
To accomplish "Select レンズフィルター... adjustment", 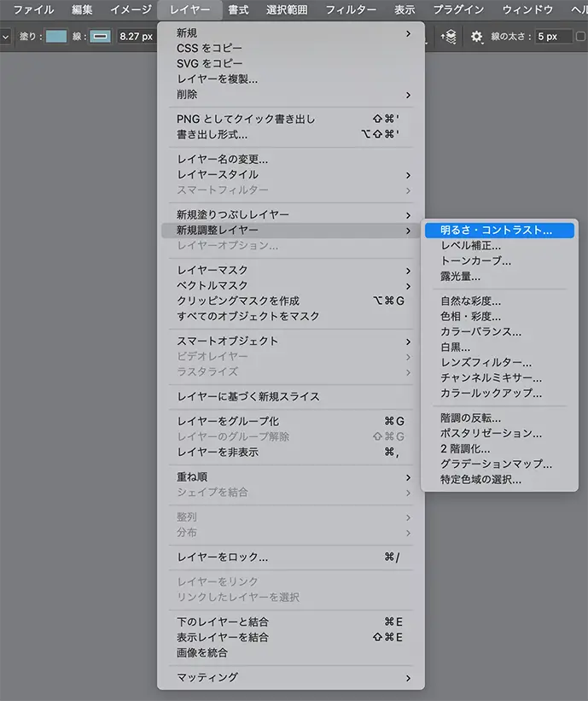I will coord(499,362).
